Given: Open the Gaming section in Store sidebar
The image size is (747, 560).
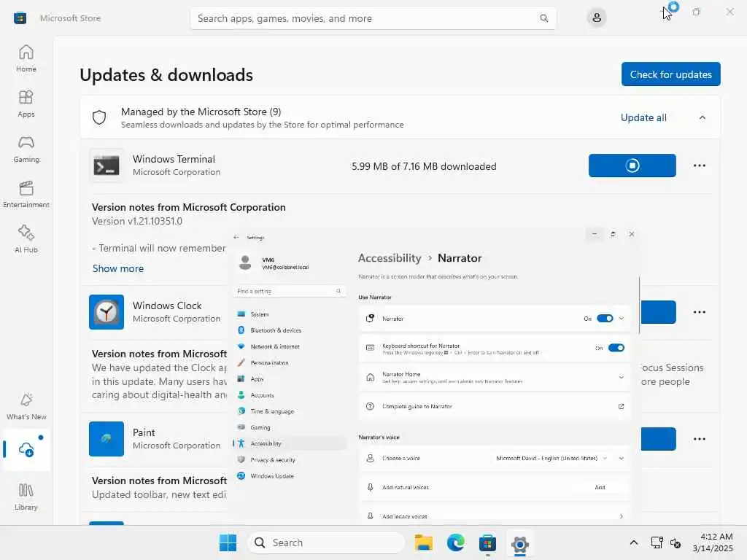Looking at the screenshot, I should (26, 149).
